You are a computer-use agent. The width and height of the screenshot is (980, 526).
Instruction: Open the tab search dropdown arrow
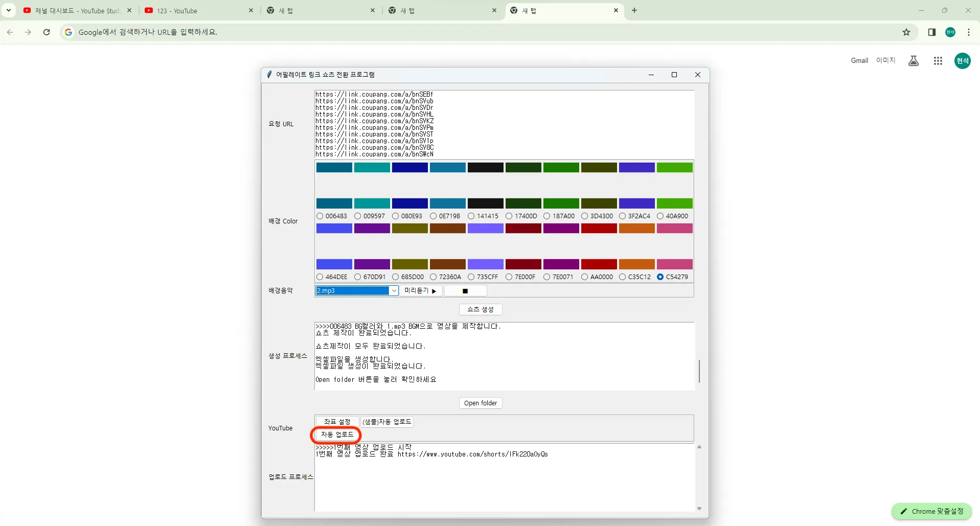tap(9, 10)
